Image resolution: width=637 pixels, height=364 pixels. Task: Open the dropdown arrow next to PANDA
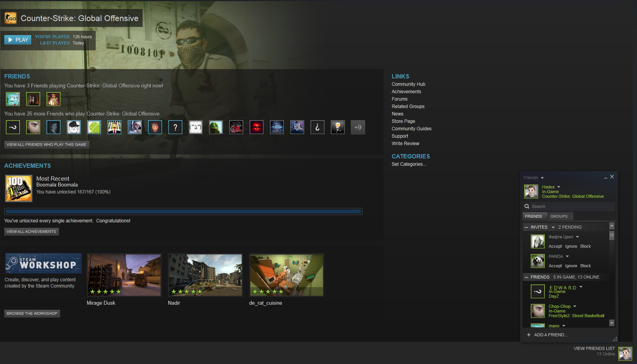click(567, 256)
